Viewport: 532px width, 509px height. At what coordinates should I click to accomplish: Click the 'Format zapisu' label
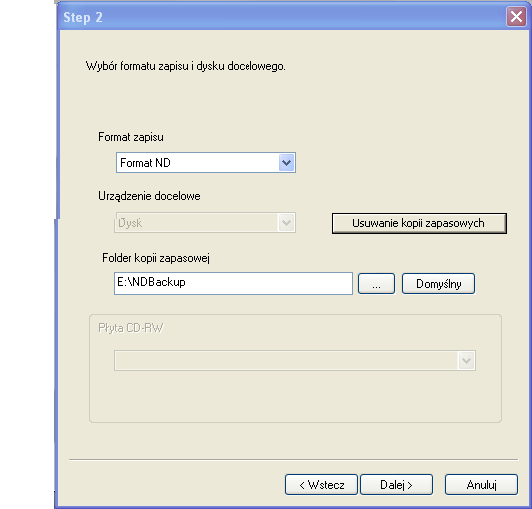pos(131,137)
